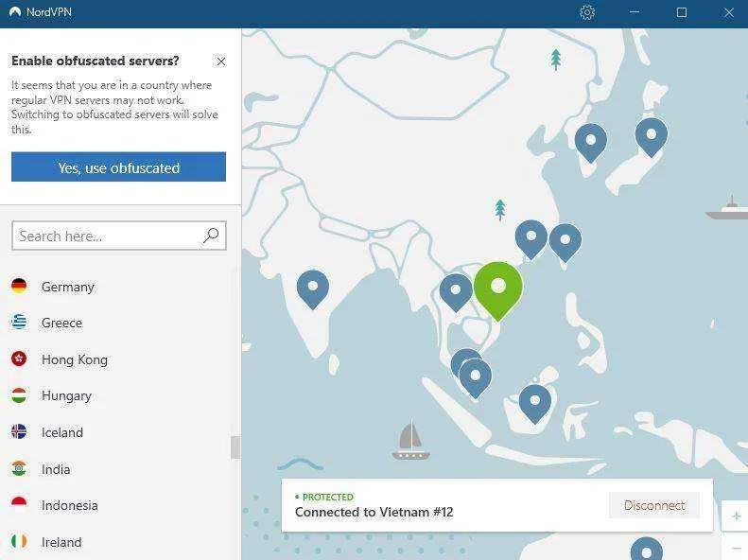Zoom in the map with plus
This screenshot has height=560, width=748.
click(736, 516)
